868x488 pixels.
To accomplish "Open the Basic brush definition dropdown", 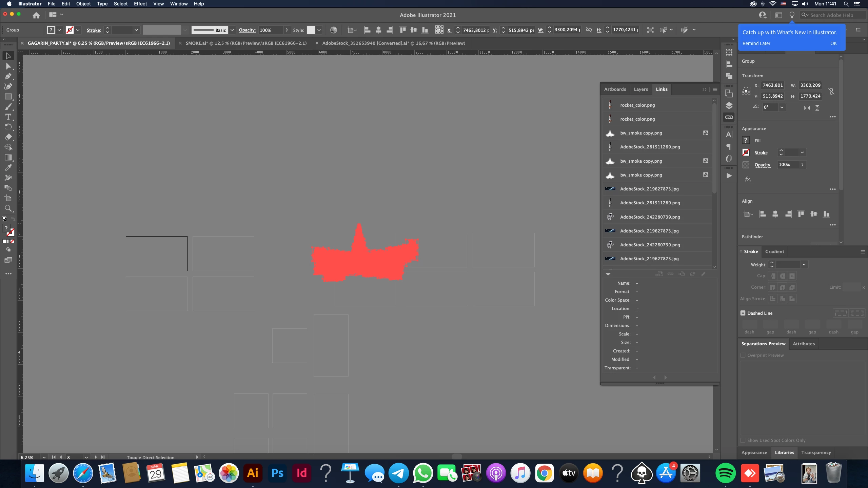I will click(232, 30).
